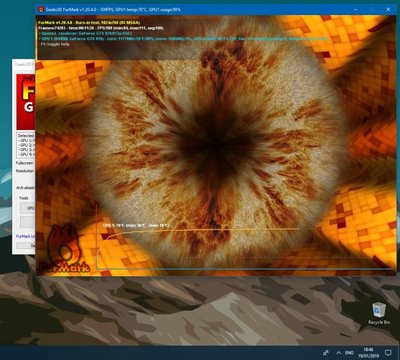Close the FurMark burn-in test window

[388, 10]
